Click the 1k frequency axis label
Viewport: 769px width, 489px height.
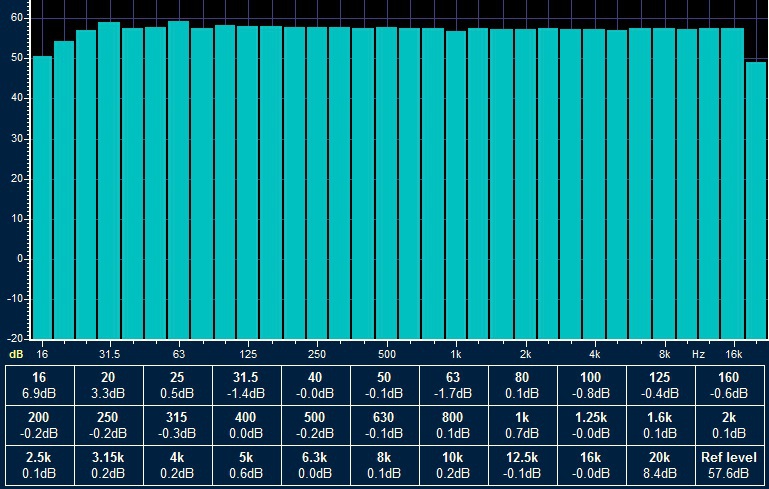click(456, 354)
